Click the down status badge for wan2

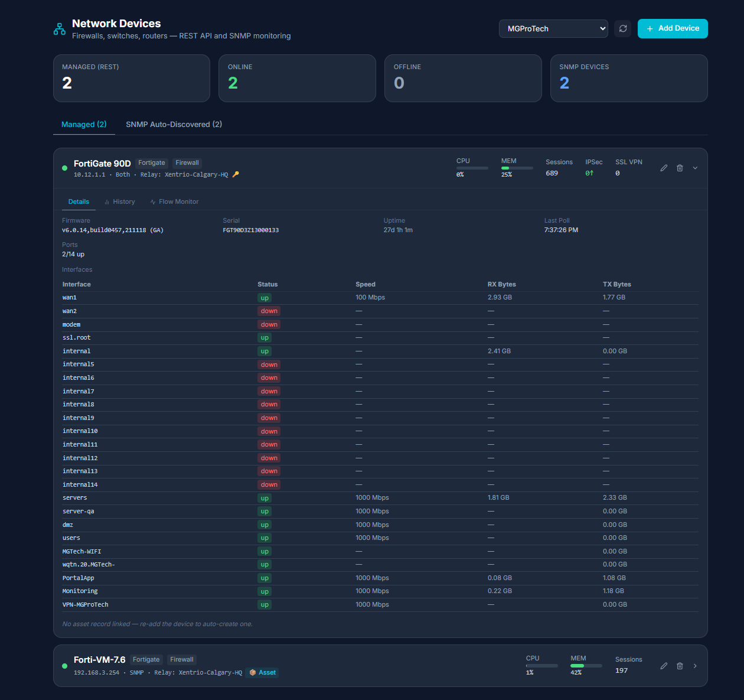[x=269, y=311]
